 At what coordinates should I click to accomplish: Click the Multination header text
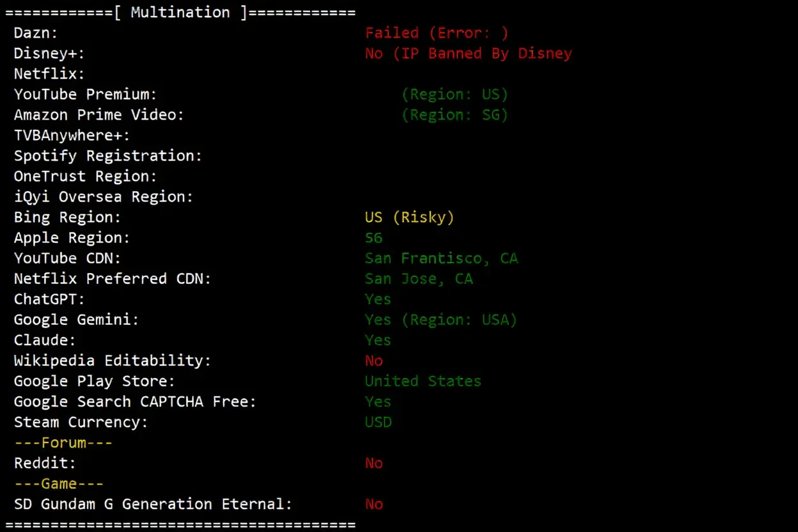(x=180, y=12)
